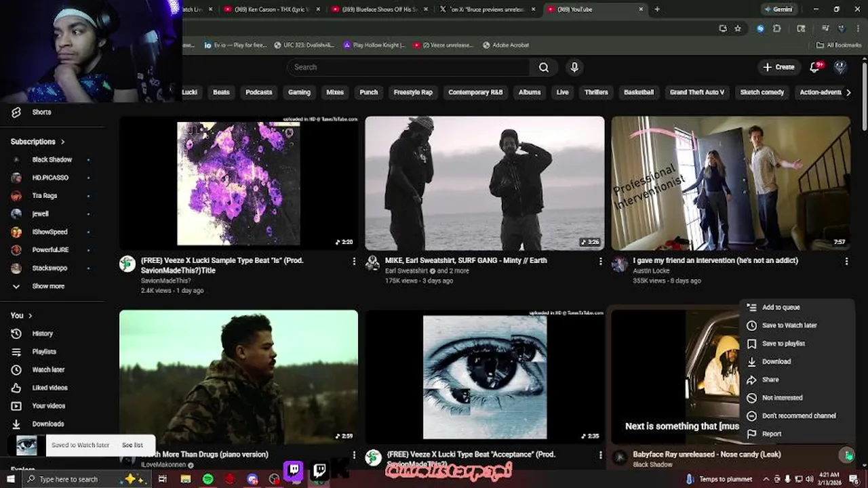
Task: Open HD.PICASSO subscription
Action: pyautogui.click(x=50, y=178)
